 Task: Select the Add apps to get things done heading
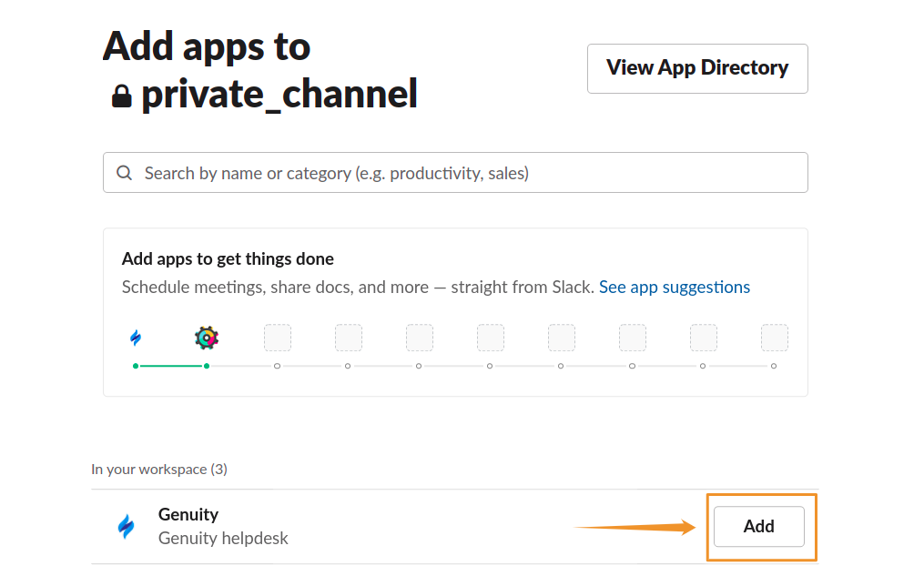228,258
